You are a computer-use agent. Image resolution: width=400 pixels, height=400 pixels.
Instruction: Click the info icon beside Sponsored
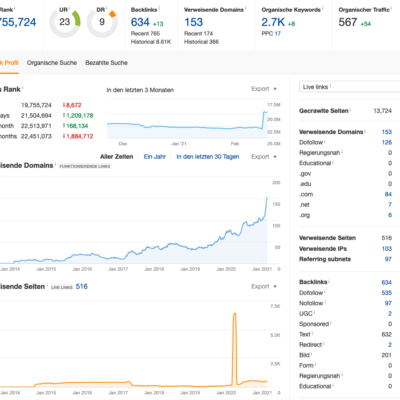(x=331, y=322)
